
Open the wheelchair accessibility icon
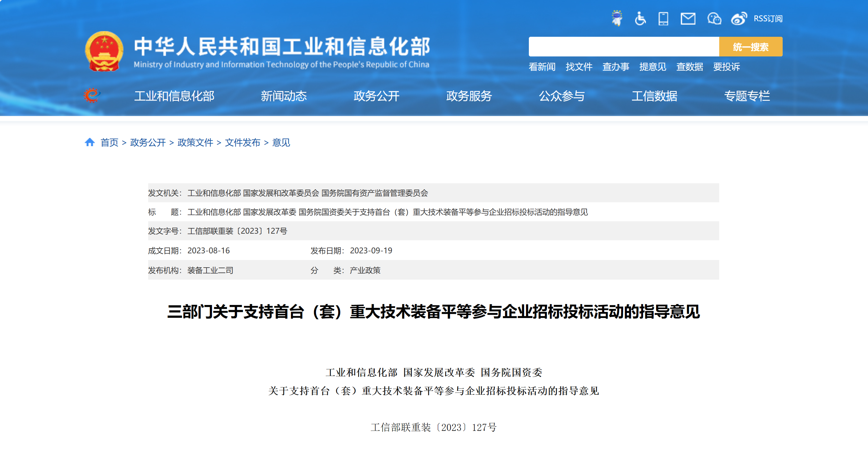tap(640, 18)
